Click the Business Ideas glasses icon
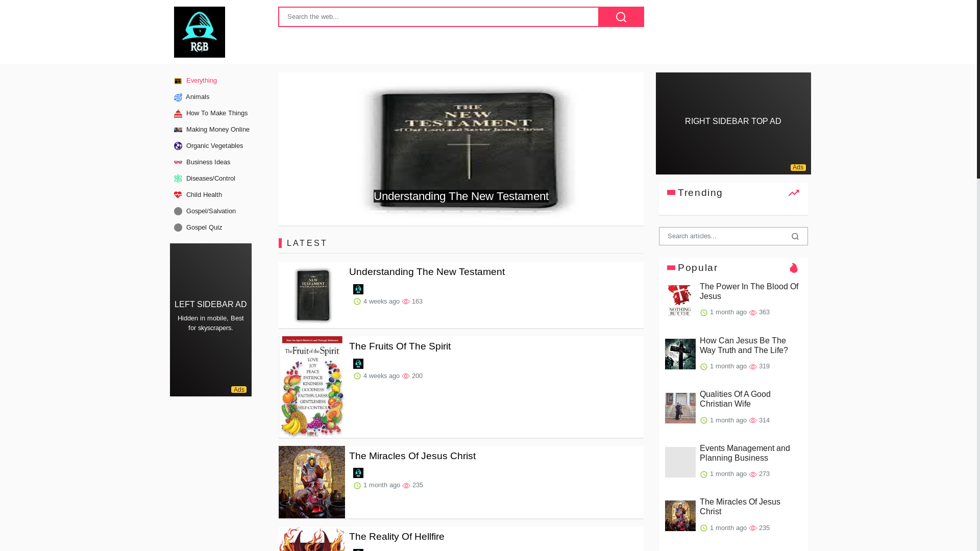The height and width of the screenshot is (551, 980). [178, 163]
